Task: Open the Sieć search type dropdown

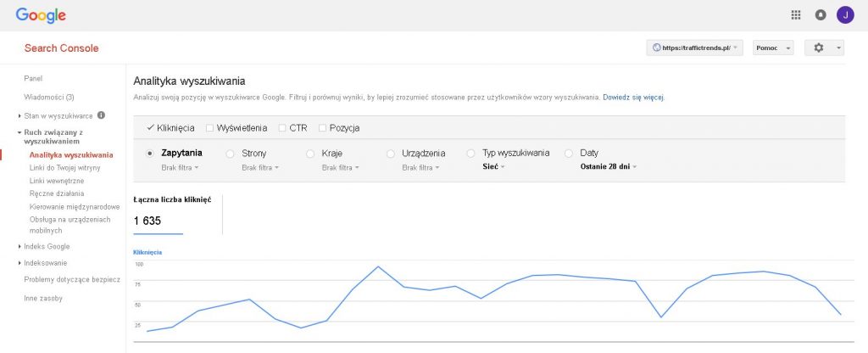Action: point(494,167)
